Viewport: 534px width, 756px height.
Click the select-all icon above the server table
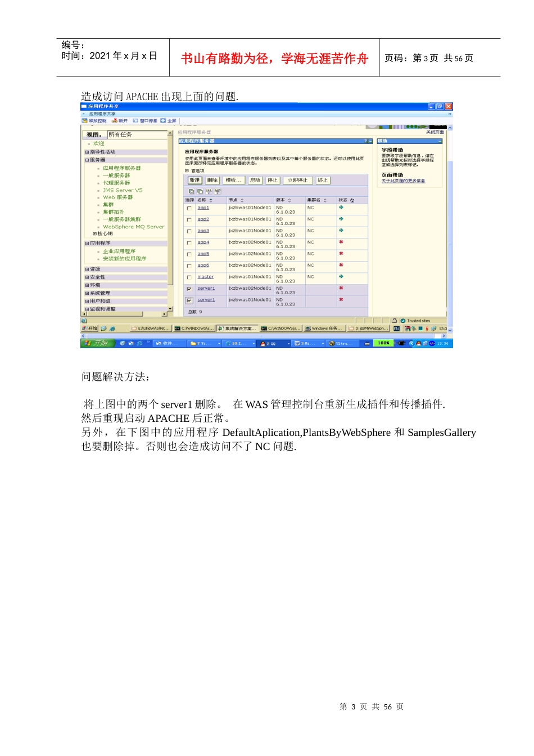coord(191,191)
